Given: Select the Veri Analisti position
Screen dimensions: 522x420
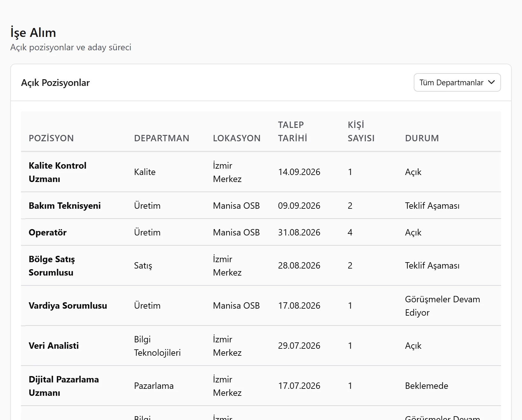Looking at the screenshot, I should (x=54, y=346).
